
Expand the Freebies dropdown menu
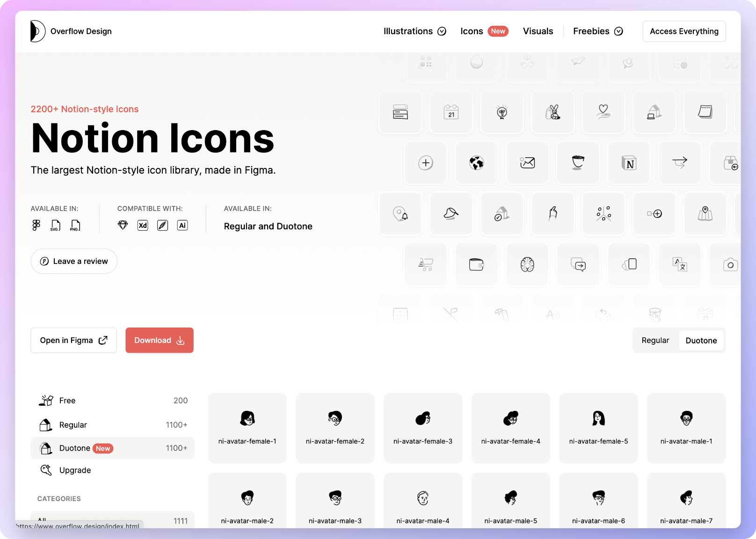pos(598,31)
